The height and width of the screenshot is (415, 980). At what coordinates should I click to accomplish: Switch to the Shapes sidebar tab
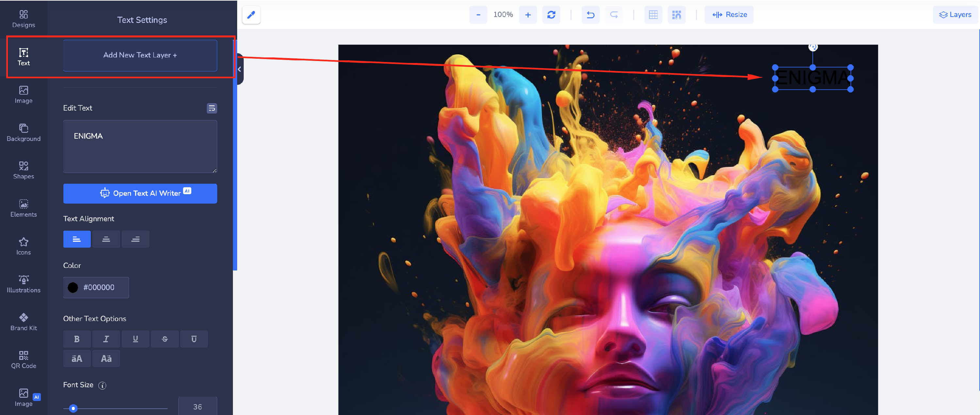pyautogui.click(x=24, y=170)
